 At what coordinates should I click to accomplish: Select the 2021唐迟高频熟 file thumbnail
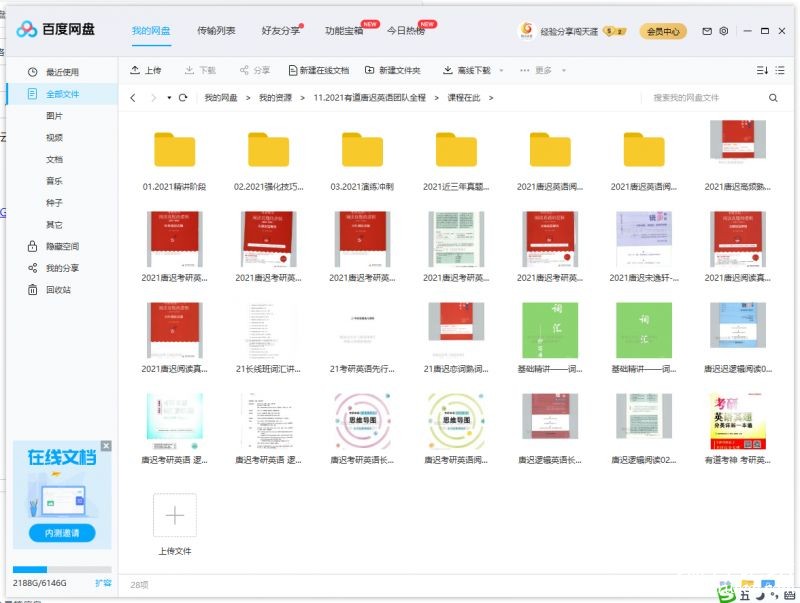click(x=738, y=140)
